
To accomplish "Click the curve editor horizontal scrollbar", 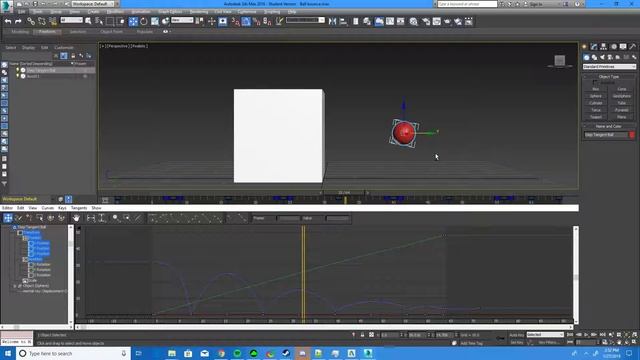I will (x=325, y=327).
